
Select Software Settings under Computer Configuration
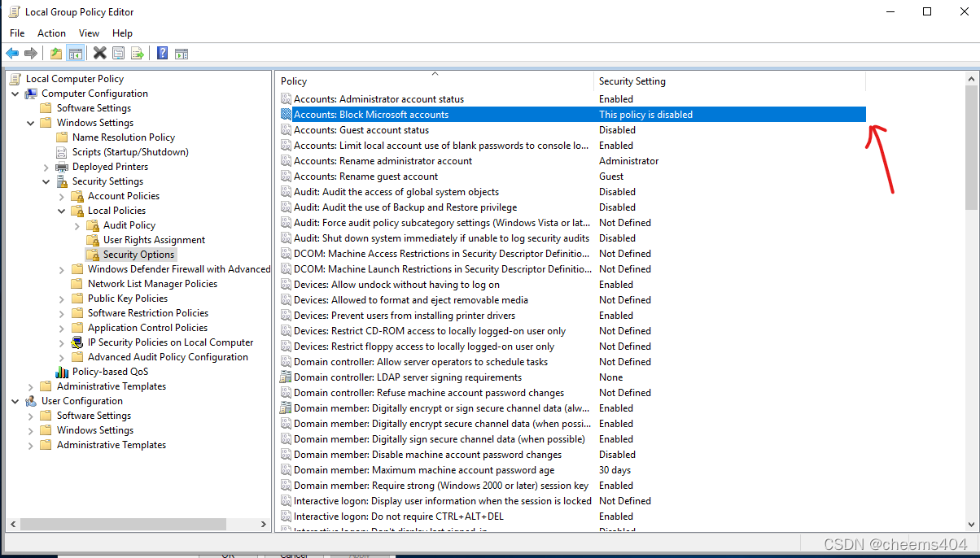click(x=94, y=108)
